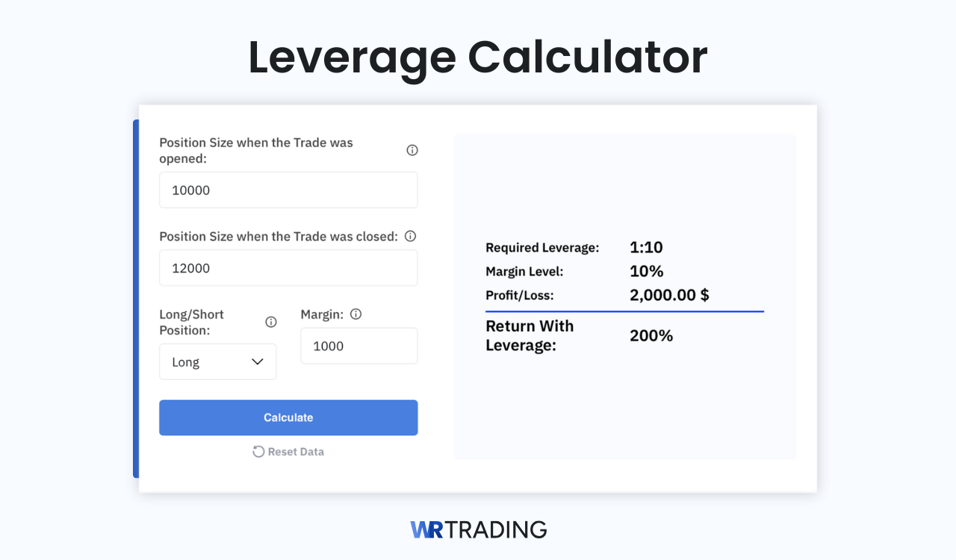Click the info icon next to Position Size closed
956x560 pixels.
pos(410,235)
